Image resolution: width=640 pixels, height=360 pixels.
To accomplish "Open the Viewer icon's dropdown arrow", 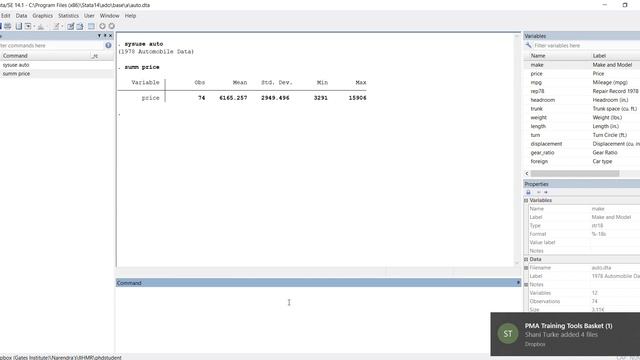I will [34, 26].
